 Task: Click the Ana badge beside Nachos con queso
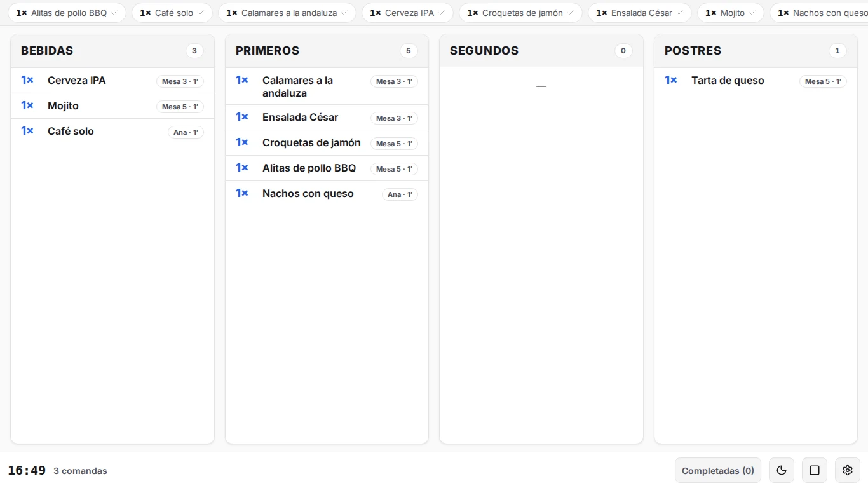pyautogui.click(x=400, y=194)
